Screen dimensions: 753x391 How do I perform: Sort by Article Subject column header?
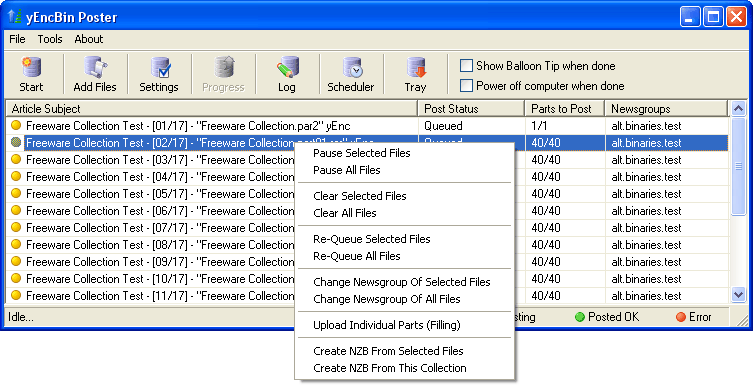pyautogui.click(x=212, y=109)
